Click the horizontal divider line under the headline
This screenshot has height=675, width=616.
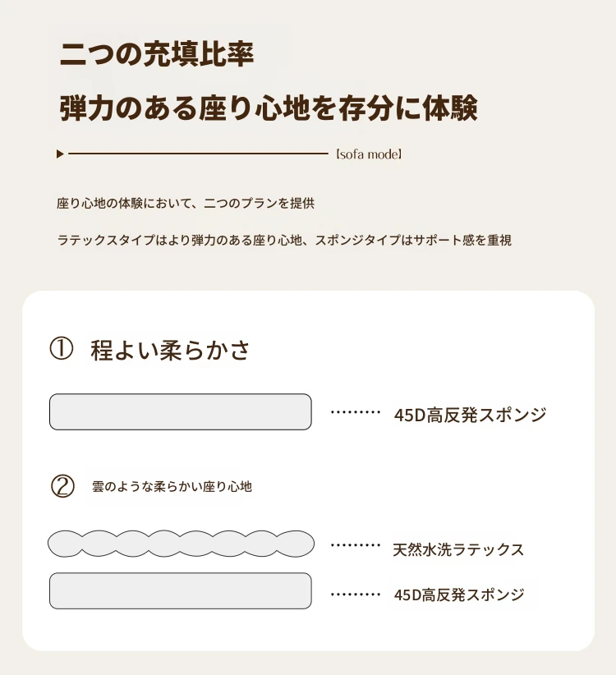tap(197, 154)
